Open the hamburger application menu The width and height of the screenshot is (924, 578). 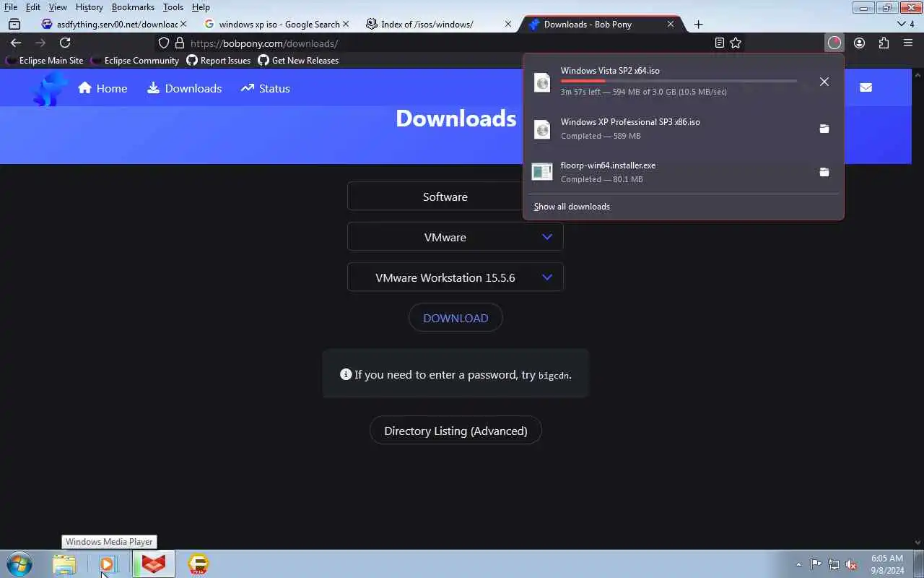908,43
